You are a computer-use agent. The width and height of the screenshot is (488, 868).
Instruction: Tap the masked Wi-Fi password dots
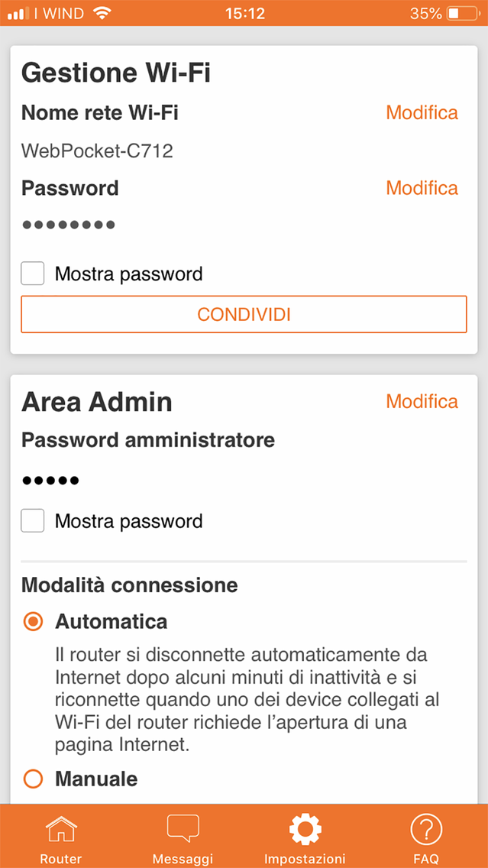coord(69,225)
